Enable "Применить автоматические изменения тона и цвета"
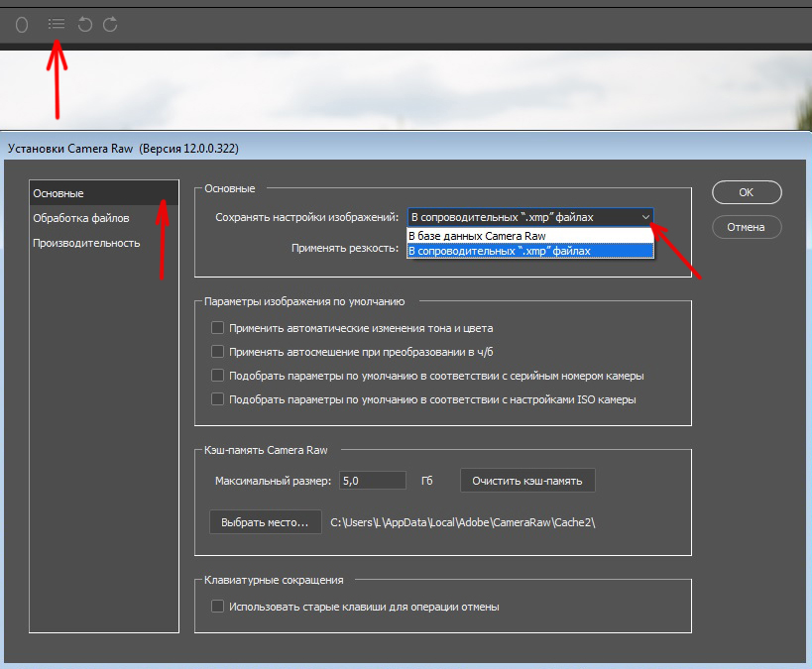The height and width of the screenshot is (669, 812). [x=218, y=328]
